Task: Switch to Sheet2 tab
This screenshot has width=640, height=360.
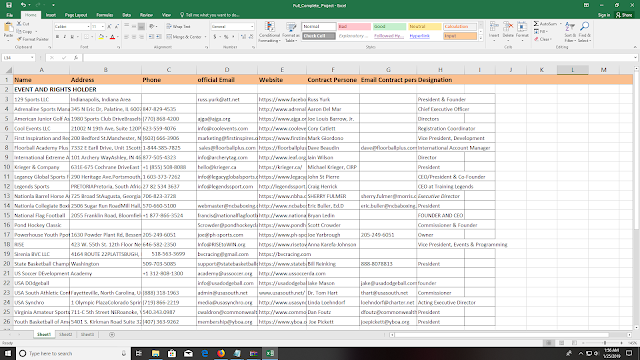Action: click(65, 334)
